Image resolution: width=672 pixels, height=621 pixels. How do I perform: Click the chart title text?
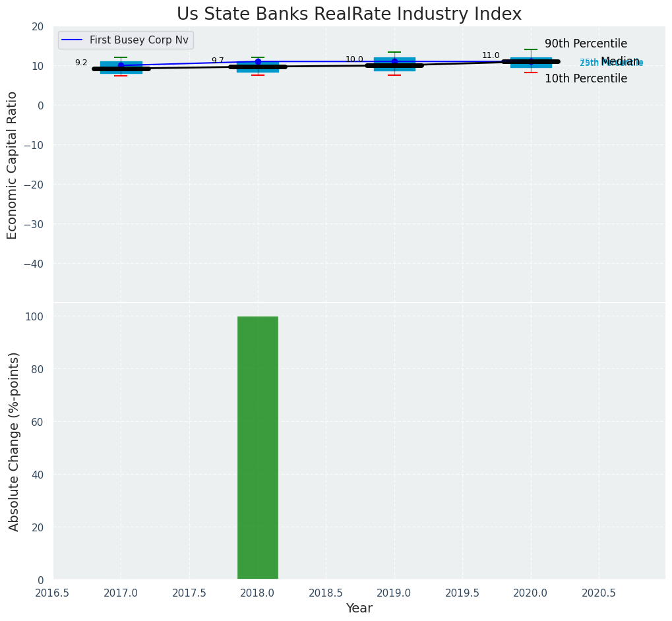[349, 15]
